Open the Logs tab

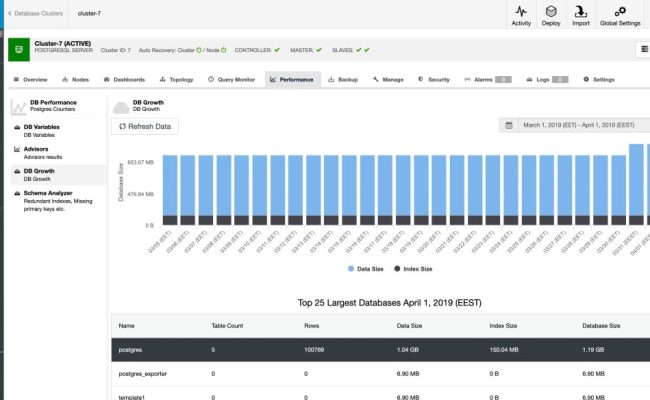point(547,80)
